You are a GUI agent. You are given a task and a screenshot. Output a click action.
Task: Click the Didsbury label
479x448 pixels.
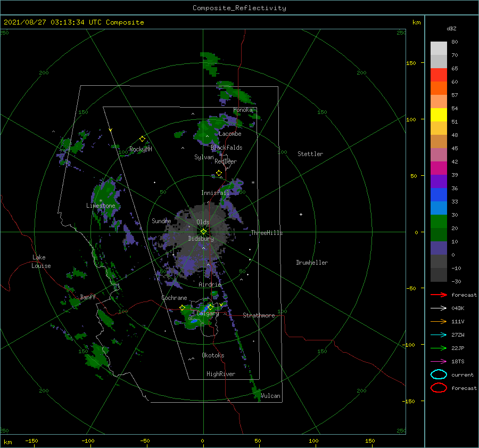coord(201,239)
